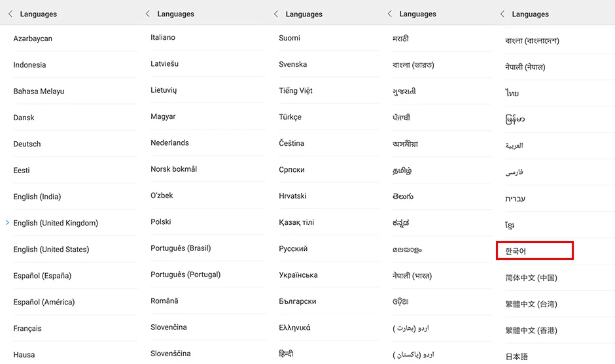Tap the back arrow above Suomi

(275, 14)
